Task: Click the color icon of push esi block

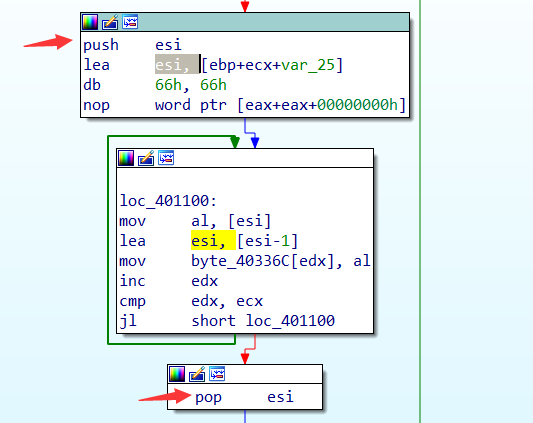Action: coord(90,22)
